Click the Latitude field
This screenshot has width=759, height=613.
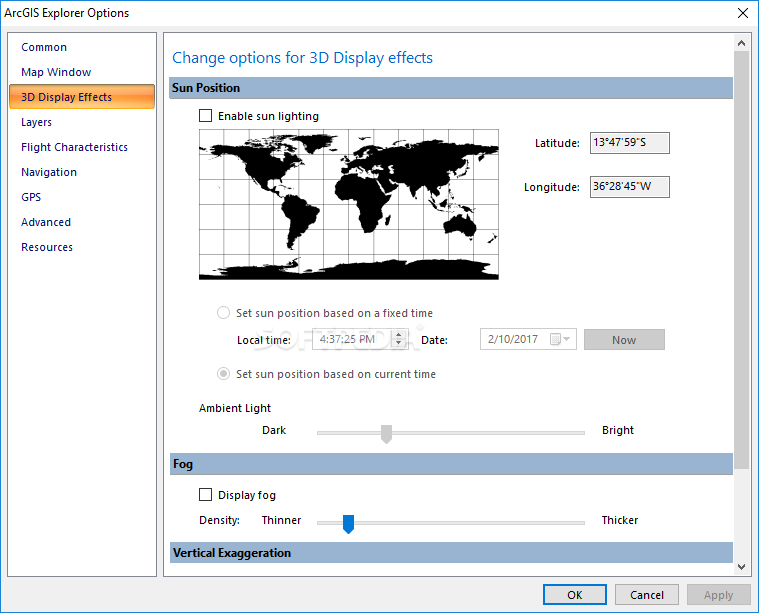coord(630,143)
